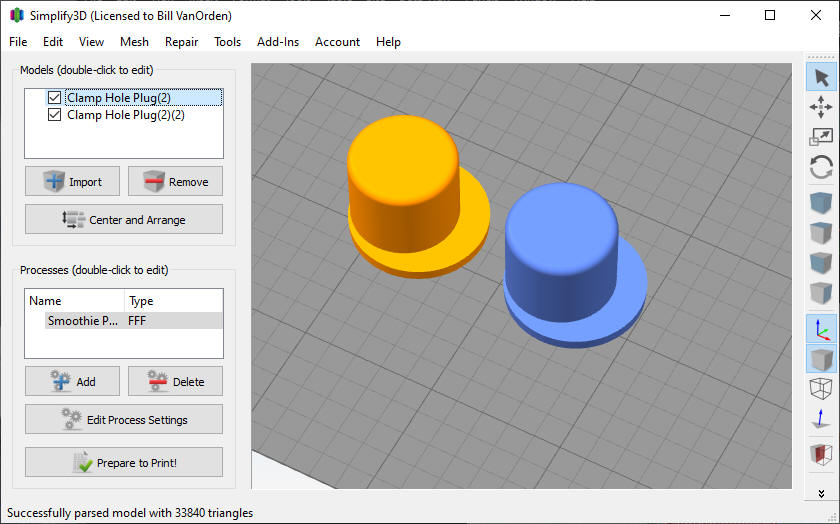Expand the side toolbar overflow chevron
The image size is (840, 524).
[821, 494]
